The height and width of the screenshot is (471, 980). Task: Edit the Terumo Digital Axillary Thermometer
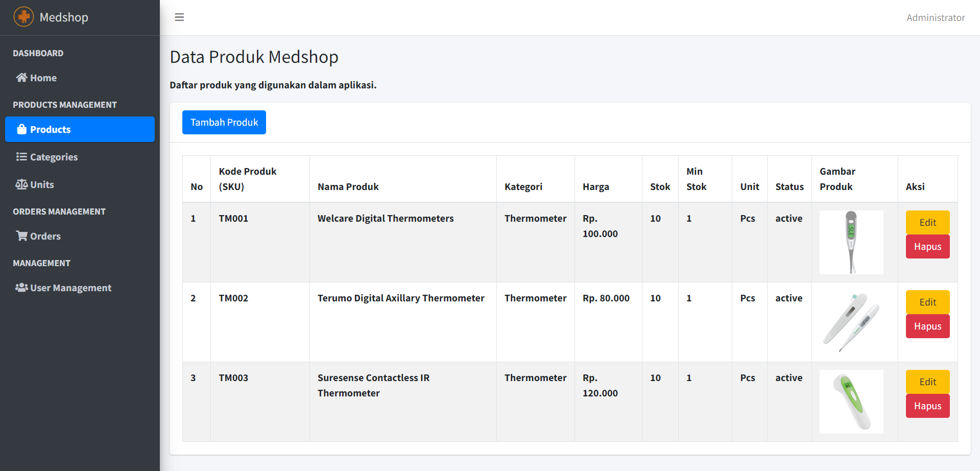point(927,302)
